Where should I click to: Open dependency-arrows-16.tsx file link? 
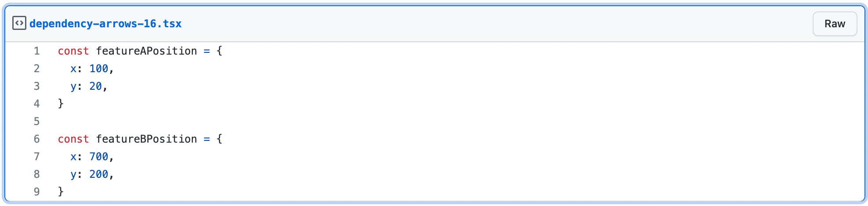[105, 24]
